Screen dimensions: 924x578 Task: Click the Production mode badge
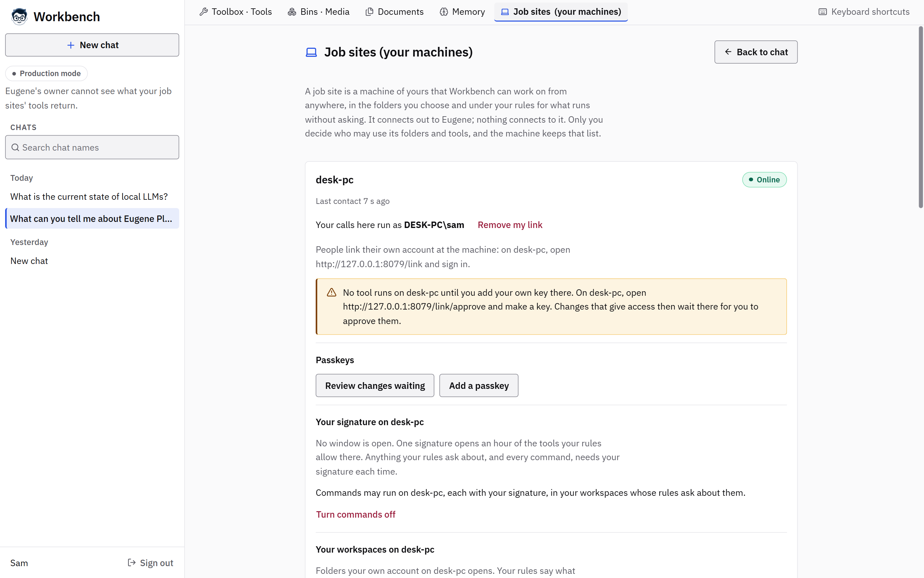tap(46, 74)
